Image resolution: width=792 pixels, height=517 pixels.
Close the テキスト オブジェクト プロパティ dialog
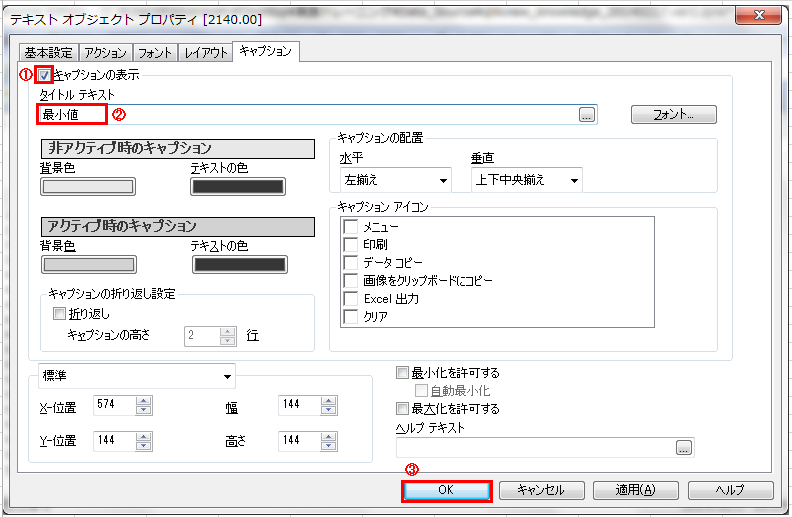point(759,15)
